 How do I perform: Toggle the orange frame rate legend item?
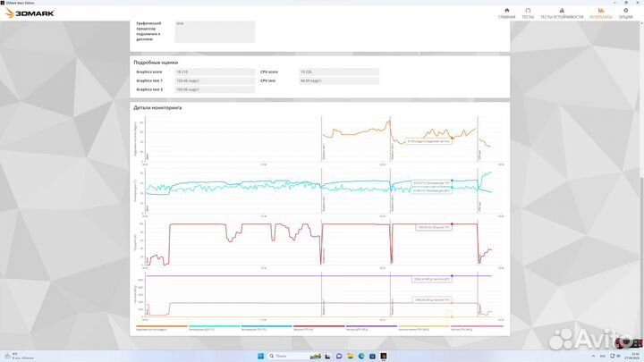[161, 328]
